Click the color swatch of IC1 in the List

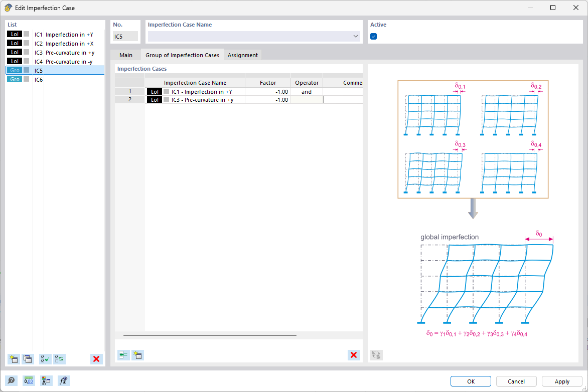coord(26,34)
